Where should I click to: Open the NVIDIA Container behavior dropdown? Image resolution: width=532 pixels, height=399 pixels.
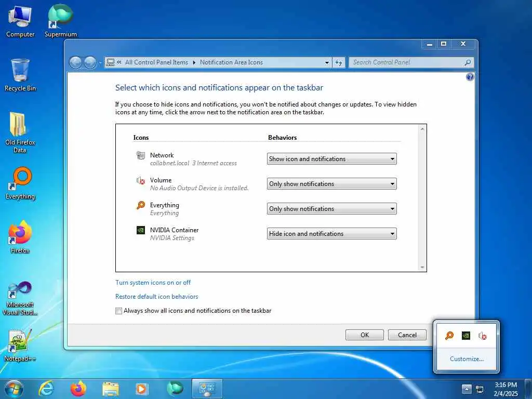pos(332,234)
